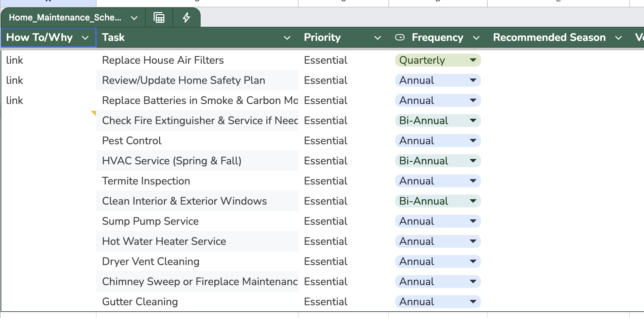Open Frequency column header chevron

[476, 38]
